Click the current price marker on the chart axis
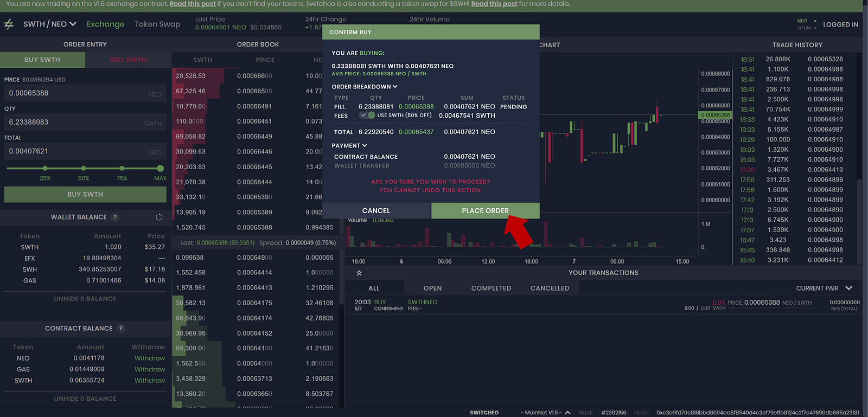 (715, 115)
